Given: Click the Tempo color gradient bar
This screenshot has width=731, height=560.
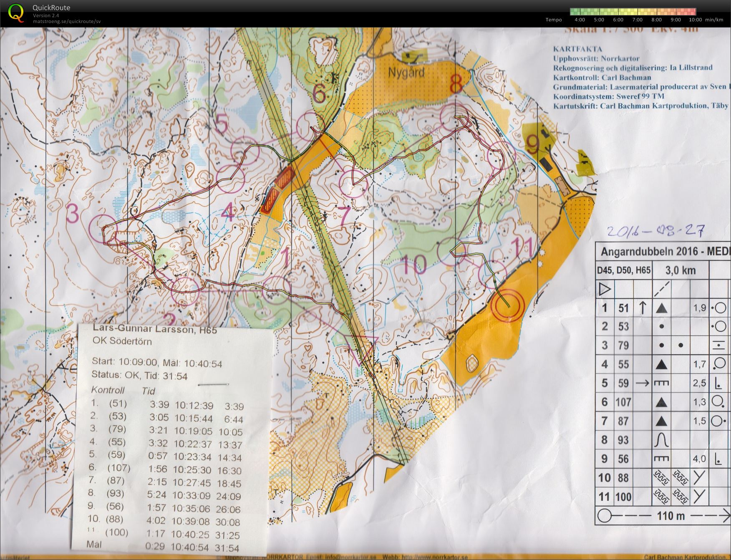Looking at the screenshot, I should [633, 12].
